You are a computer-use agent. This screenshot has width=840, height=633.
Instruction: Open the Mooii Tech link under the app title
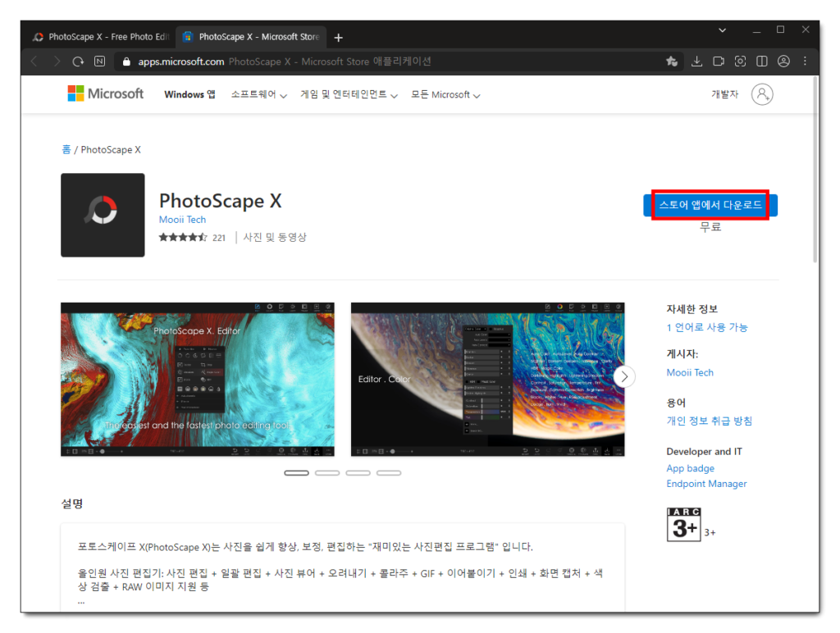point(182,220)
